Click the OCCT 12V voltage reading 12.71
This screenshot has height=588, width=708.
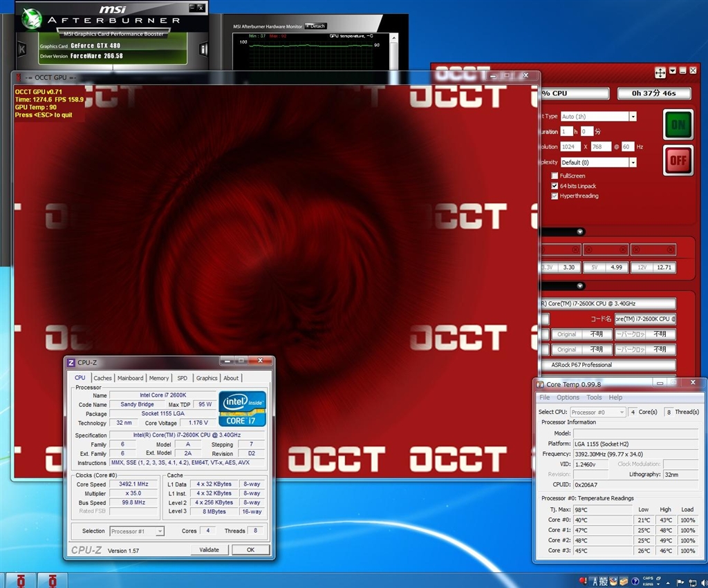664,267
